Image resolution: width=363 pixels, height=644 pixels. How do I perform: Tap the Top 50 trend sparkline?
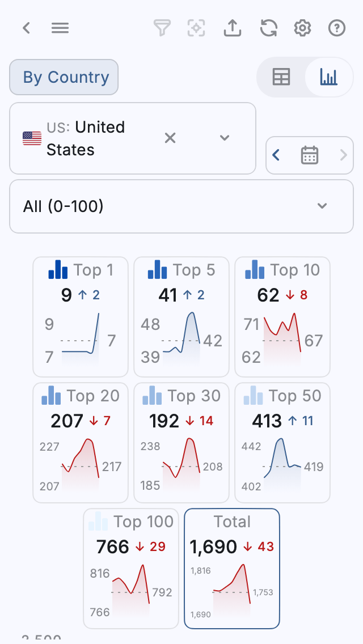pyautogui.click(x=282, y=462)
